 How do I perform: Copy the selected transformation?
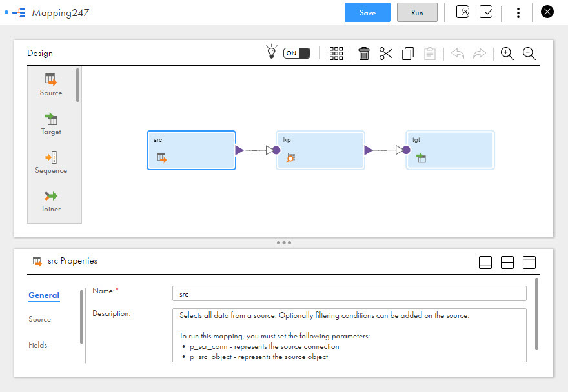click(x=408, y=54)
